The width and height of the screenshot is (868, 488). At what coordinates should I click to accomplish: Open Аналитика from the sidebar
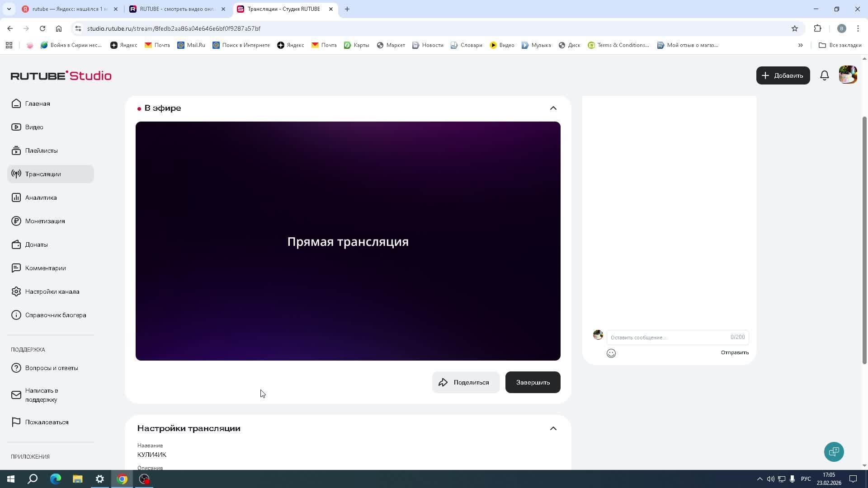pos(41,197)
